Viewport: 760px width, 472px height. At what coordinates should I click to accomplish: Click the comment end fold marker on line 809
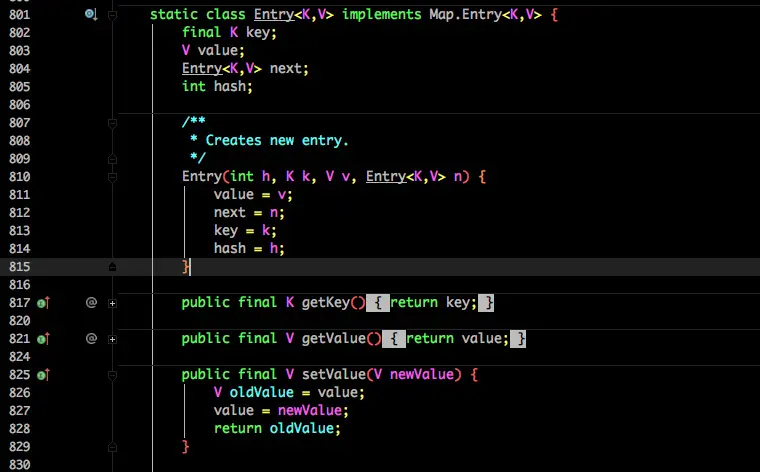point(112,159)
